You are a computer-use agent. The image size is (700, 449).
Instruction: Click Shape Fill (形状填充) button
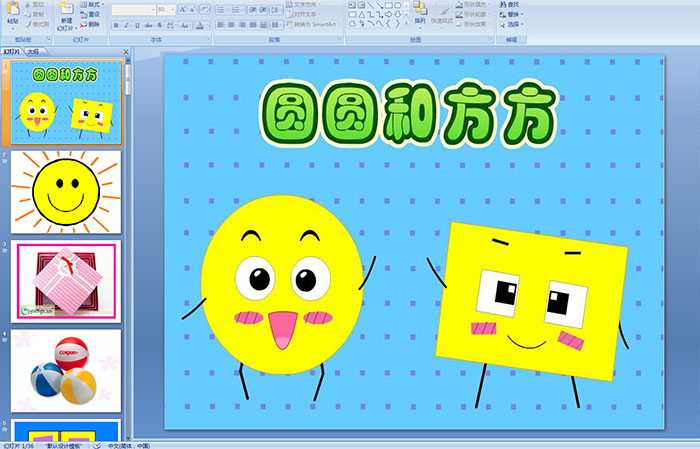point(473,4)
